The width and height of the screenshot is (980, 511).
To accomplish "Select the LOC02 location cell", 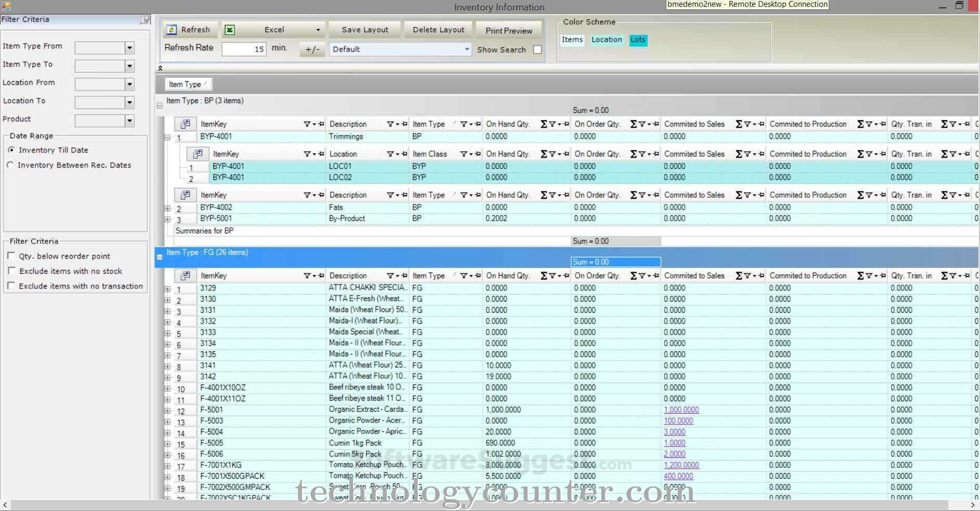I will click(x=368, y=177).
